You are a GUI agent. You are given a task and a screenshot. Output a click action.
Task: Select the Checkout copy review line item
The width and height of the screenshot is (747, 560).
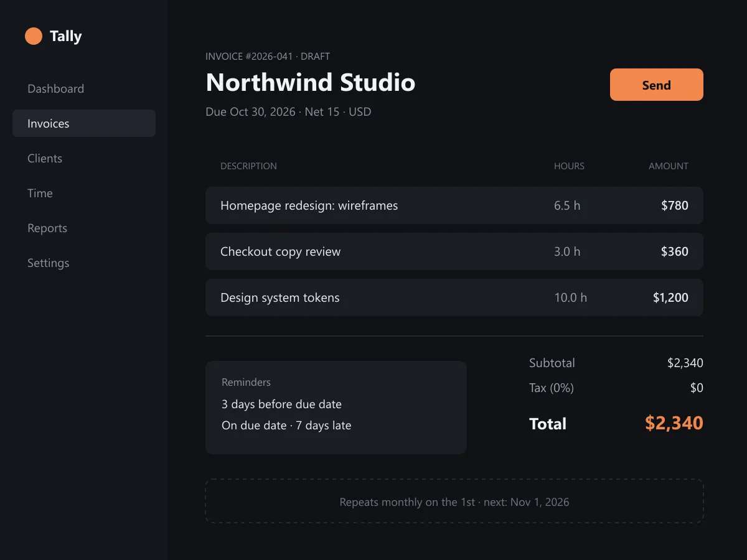click(x=454, y=251)
